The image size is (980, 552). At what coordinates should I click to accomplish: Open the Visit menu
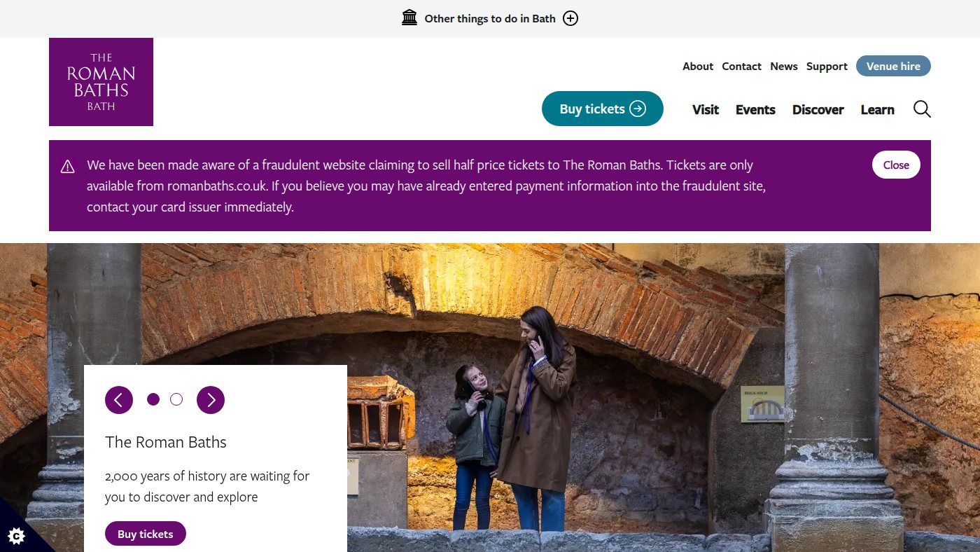tap(706, 109)
